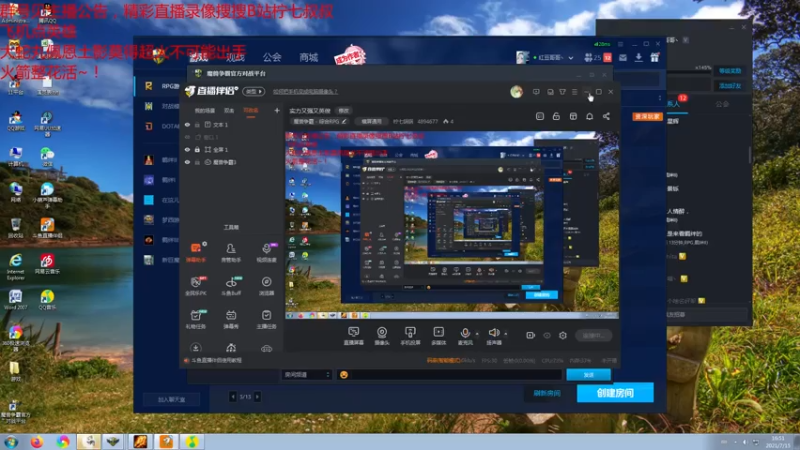Select the 公会 tab in platform header
800x450 pixels.
click(272, 57)
